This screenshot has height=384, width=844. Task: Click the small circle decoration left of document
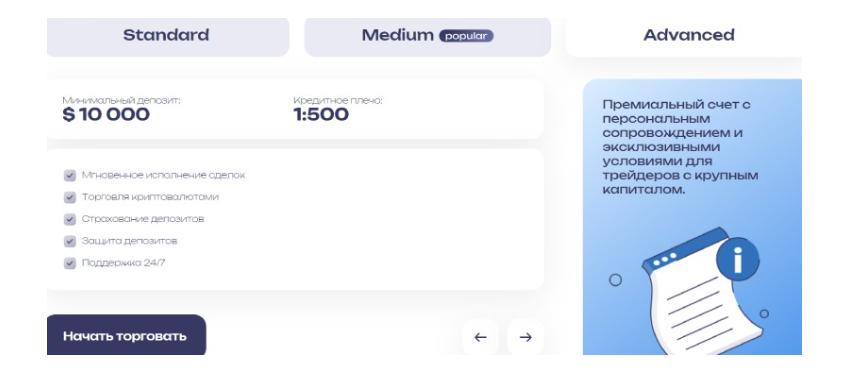click(x=615, y=280)
